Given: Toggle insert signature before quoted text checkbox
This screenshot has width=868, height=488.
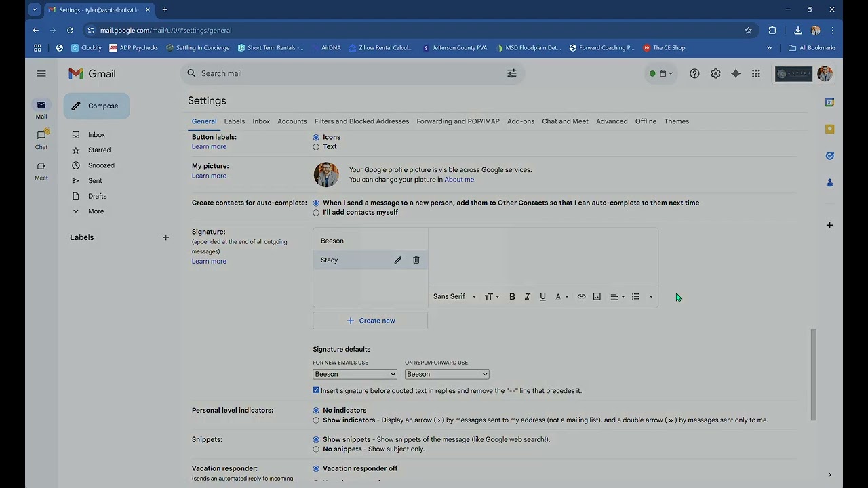Looking at the screenshot, I should (316, 390).
